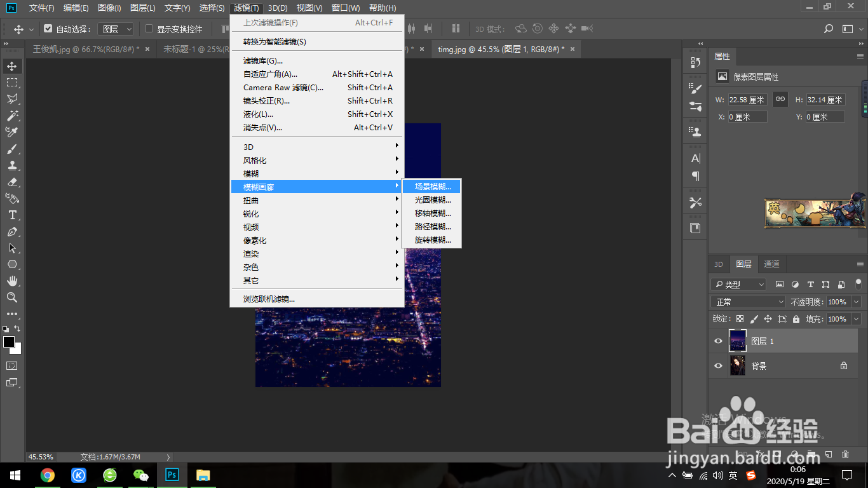Viewport: 868px width, 488px height.
Task: Select the Brush tool
Action: (x=12, y=149)
